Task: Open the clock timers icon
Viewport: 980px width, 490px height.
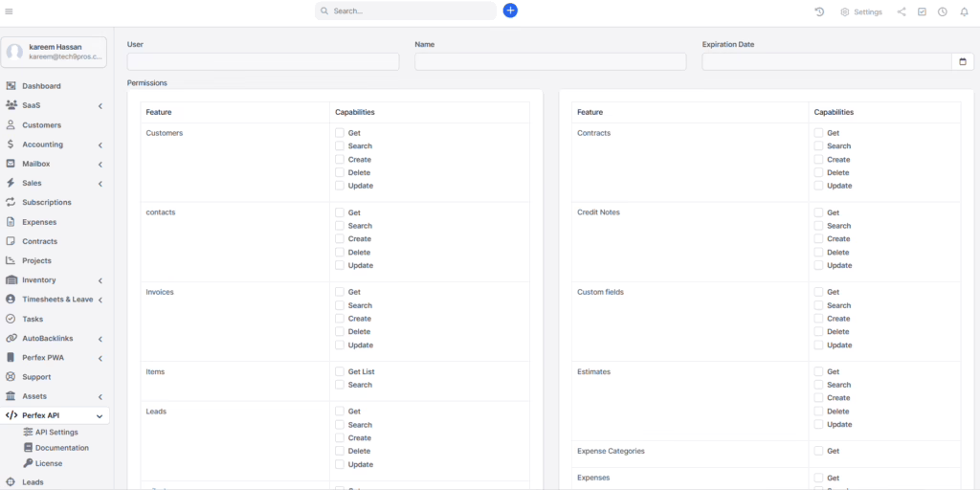Action: [x=943, y=12]
